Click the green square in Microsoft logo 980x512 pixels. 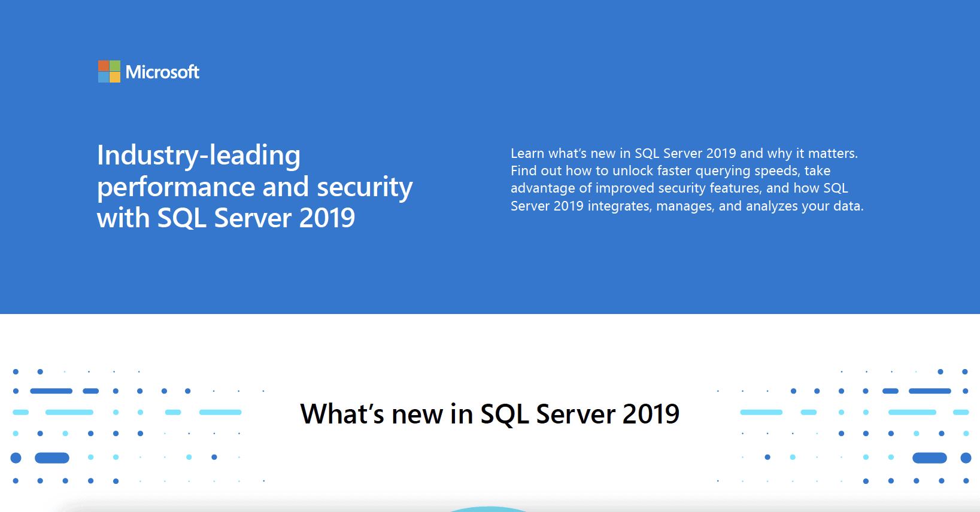tap(115, 66)
